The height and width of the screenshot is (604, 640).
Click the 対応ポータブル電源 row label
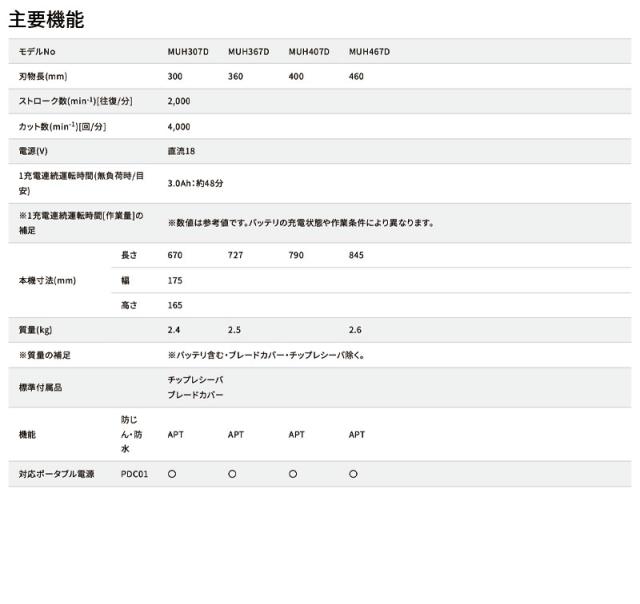click(x=57, y=474)
